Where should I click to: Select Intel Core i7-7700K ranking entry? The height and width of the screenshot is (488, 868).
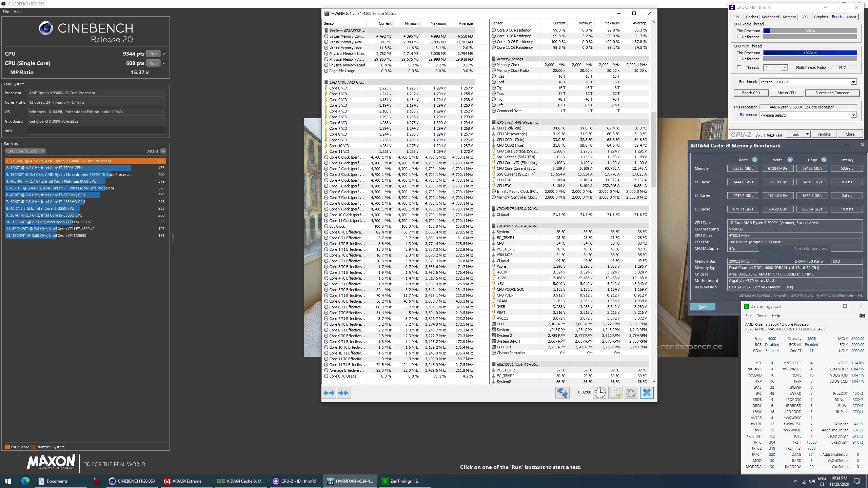point(85,168)
